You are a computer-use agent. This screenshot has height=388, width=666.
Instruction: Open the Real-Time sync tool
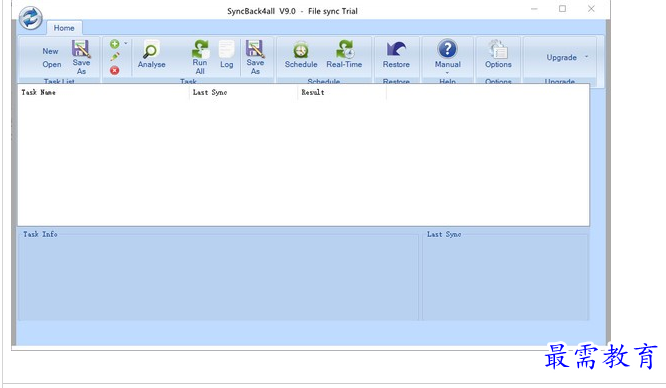pos(344,54)
